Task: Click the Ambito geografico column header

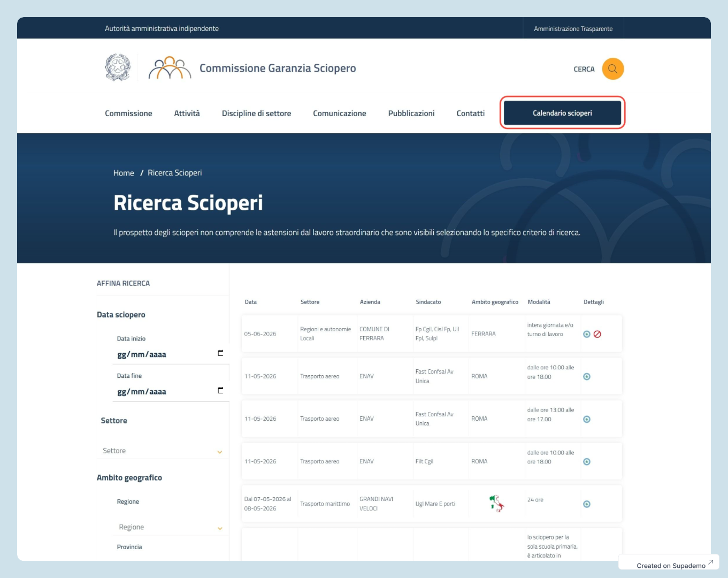Action: [495, 302]
